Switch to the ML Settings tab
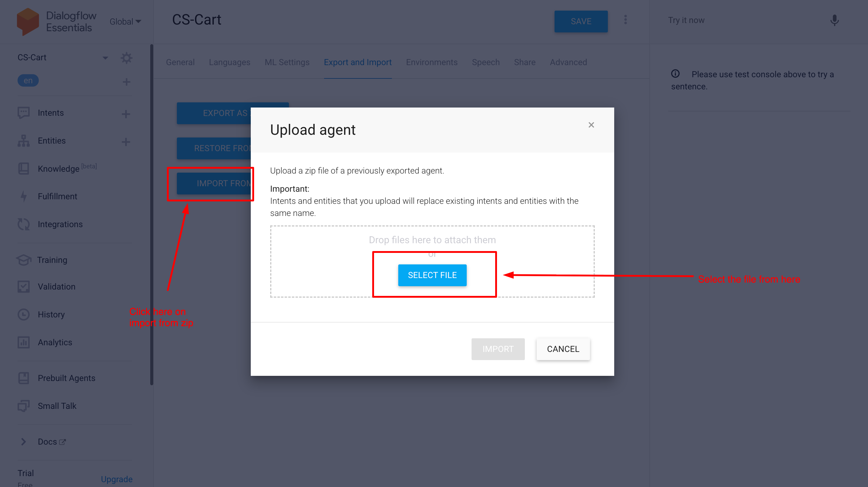The width and height of the screenshot is (868, 487). pos(287,62)
